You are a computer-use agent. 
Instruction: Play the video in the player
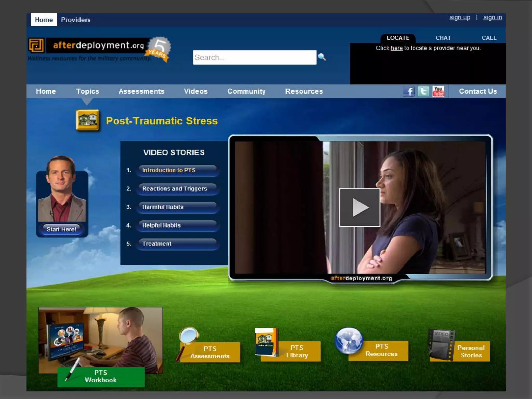tap(360, 208)
